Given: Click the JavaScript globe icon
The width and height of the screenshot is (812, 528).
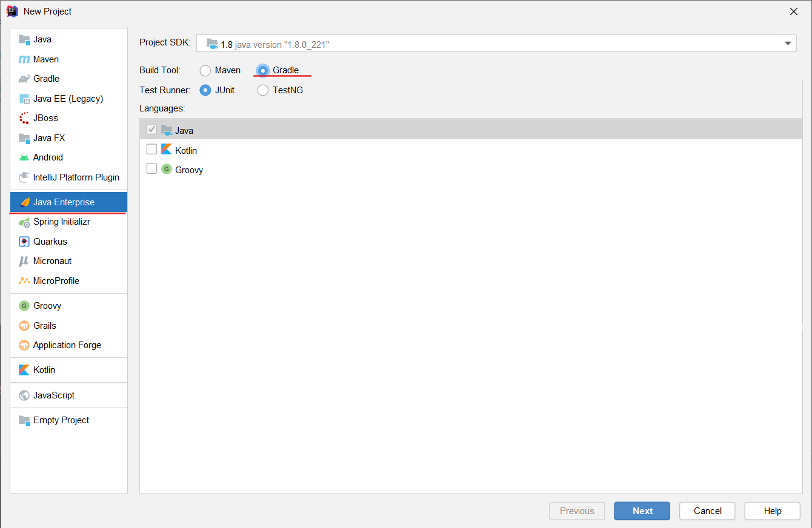Looking at the screenshot, I should point(24,395).
